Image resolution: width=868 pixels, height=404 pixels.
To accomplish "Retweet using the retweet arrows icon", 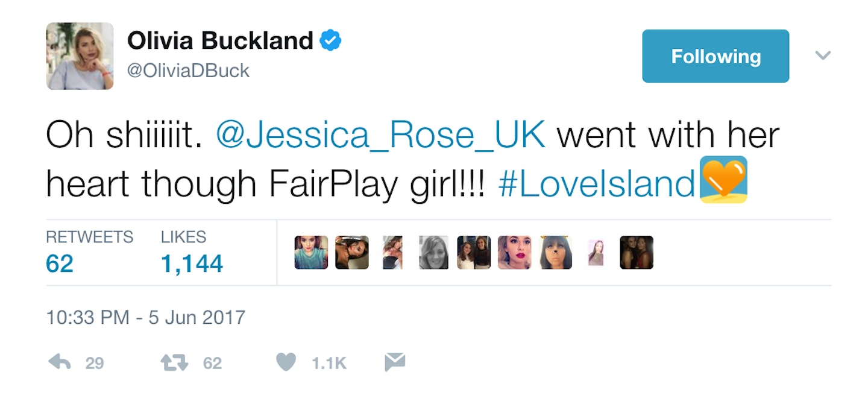I will click(x=174, y=362).
